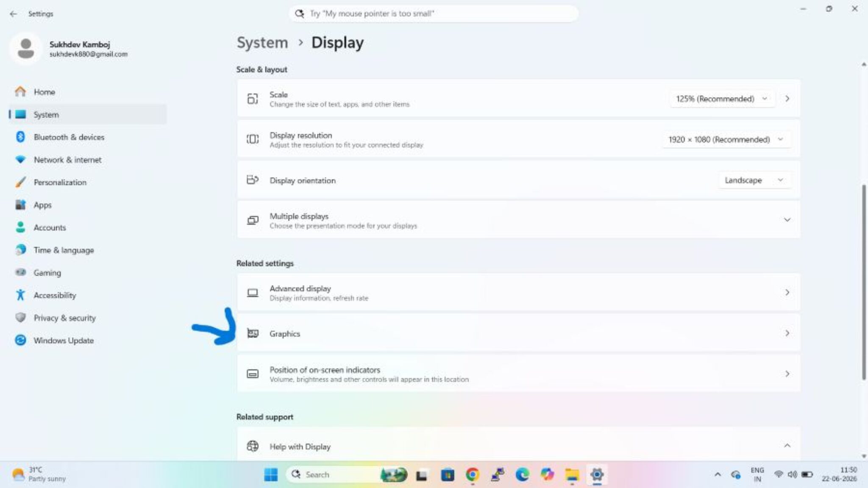Image resolution: width=868 pixels, height=488 pixels.
Task: Open Network & internet settings
Action: click(x=88, y=159)
